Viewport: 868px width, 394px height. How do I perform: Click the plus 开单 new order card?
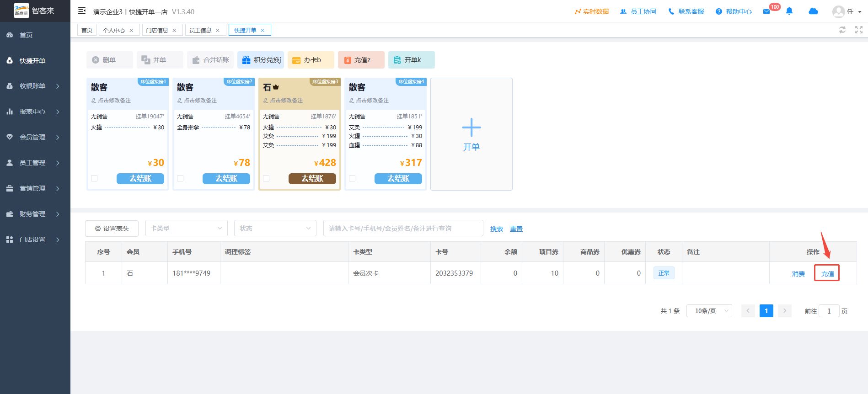click(472, 134)
